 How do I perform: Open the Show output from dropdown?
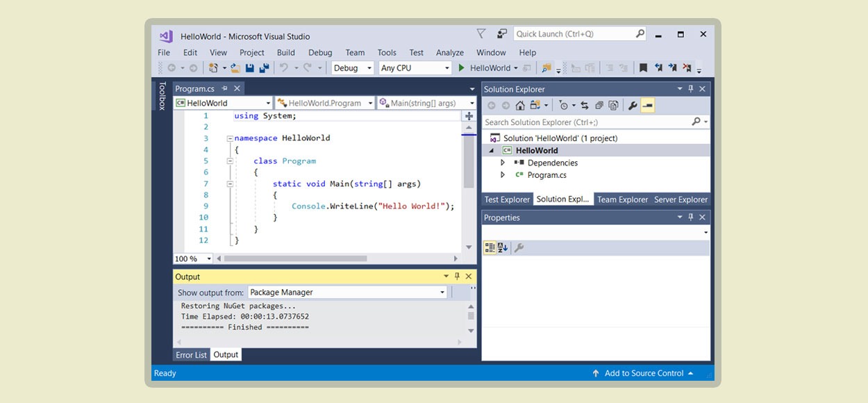[x=347, y=293]
